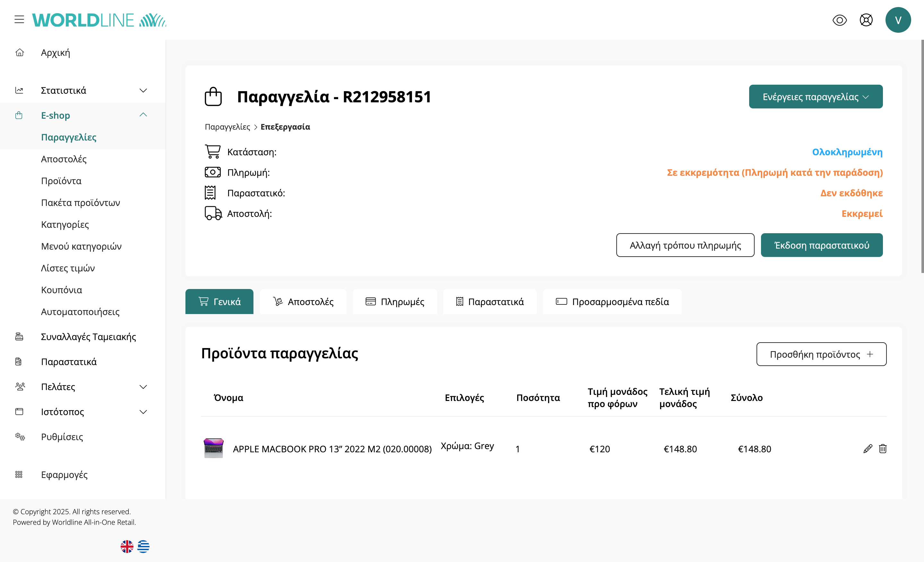Image resolution: width=924 pixels, height=562 pixels.
Task: Delete the MacBook Pro order item
Action: [882, 448]
